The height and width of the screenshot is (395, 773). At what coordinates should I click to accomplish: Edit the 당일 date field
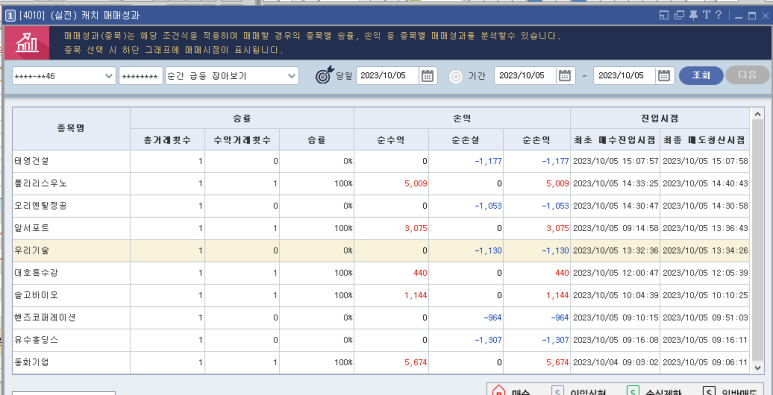pyautogui.click(x=388, y=75)
